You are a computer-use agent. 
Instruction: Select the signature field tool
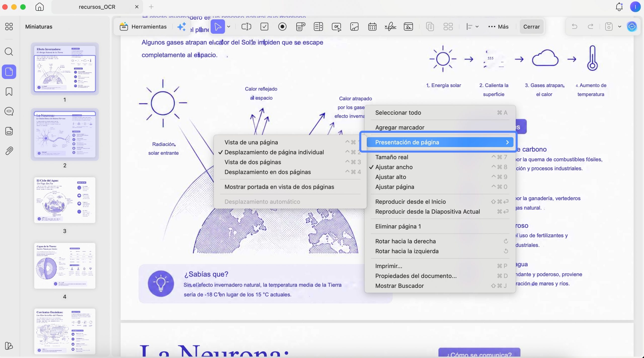[x=390, y=27]
